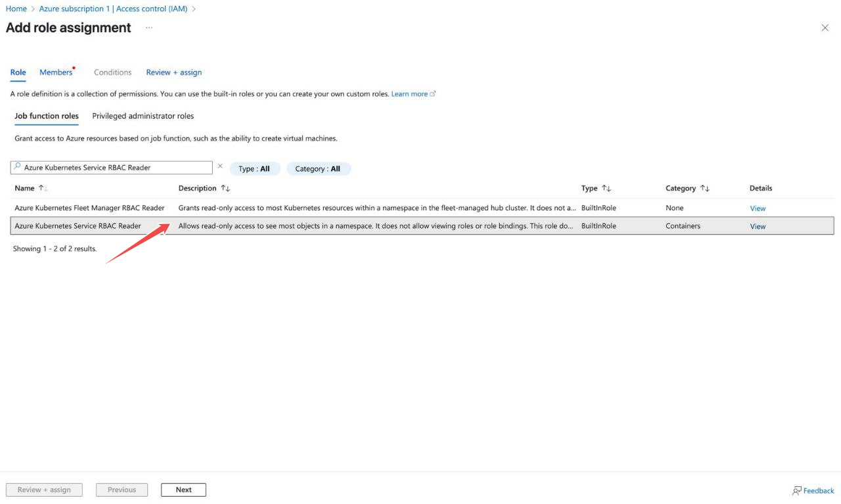The image size is (841, 504).
Task: Open the Type : All filter dropdown
Action: pos(254,169)
